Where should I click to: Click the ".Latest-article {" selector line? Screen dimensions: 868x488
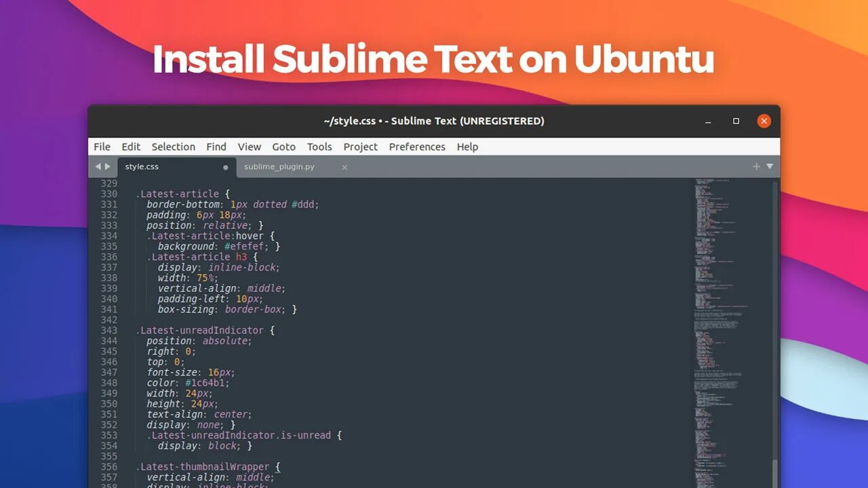click(x=182, y=194)
